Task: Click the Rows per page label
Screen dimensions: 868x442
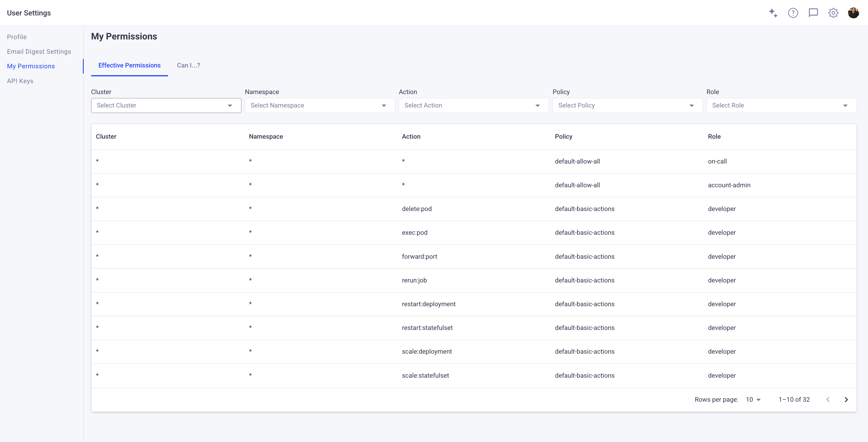Action: tap(716, 399)
